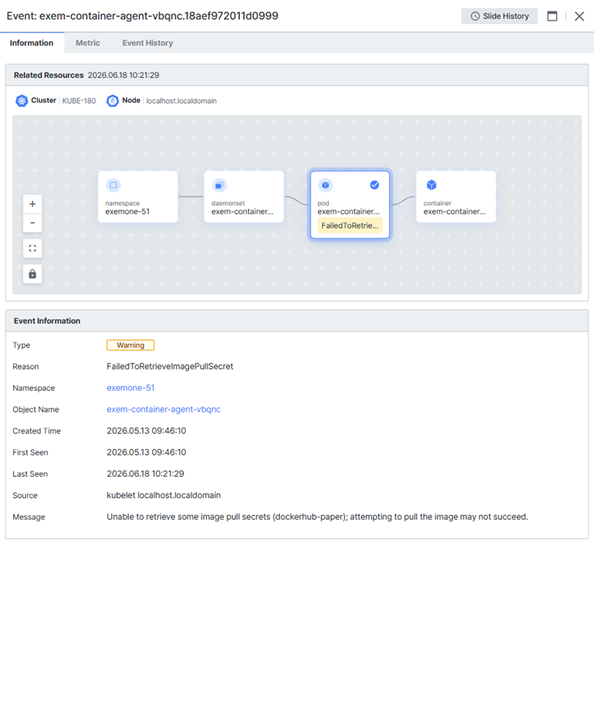The image size is (594, 713).
Task: Zoom out on the resource map
Action: click(32, 223)
